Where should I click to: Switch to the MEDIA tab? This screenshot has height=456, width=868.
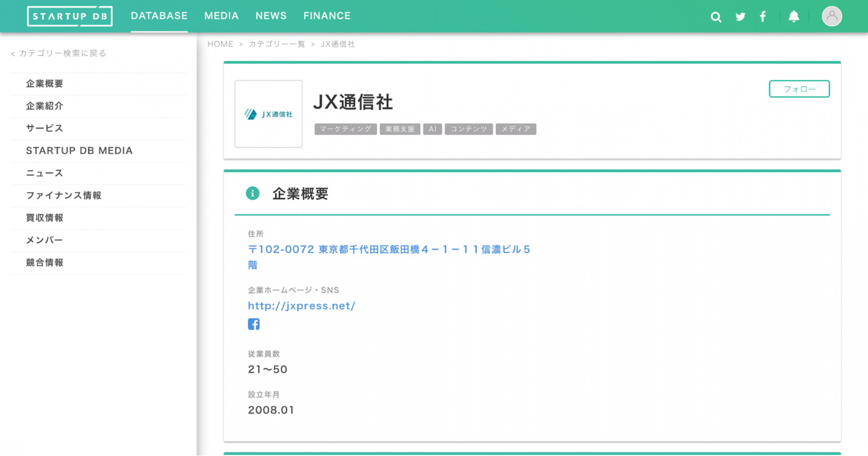click(221, 16)
